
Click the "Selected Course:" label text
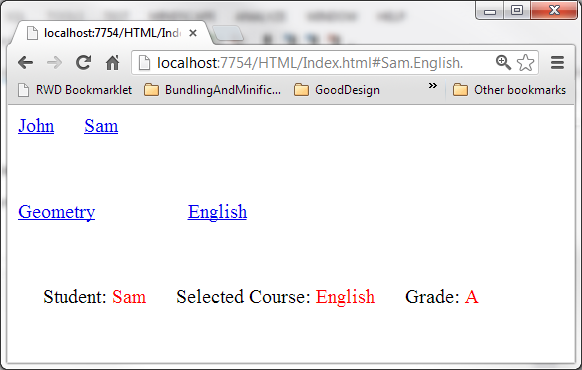pyautogui.click(x=243, y=297)
